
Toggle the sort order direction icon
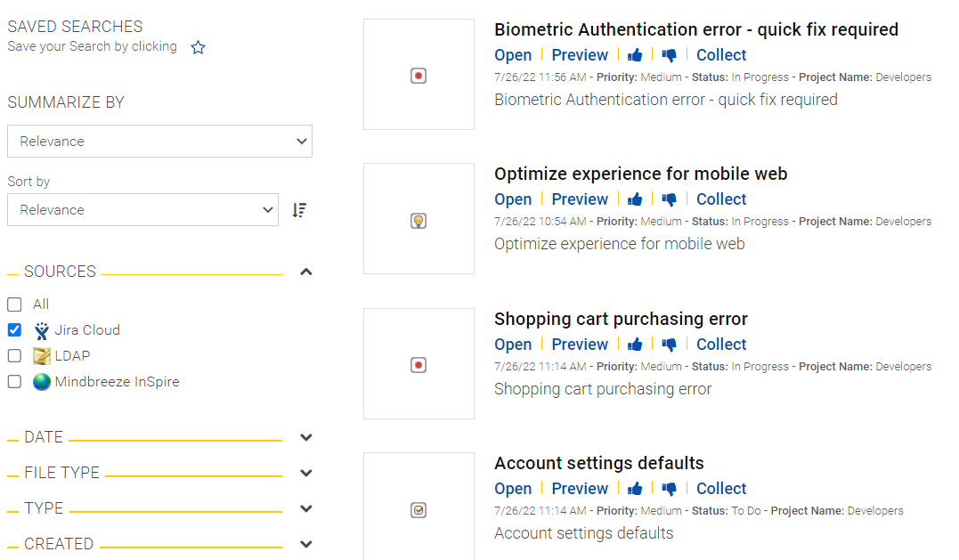click(299, 210)
